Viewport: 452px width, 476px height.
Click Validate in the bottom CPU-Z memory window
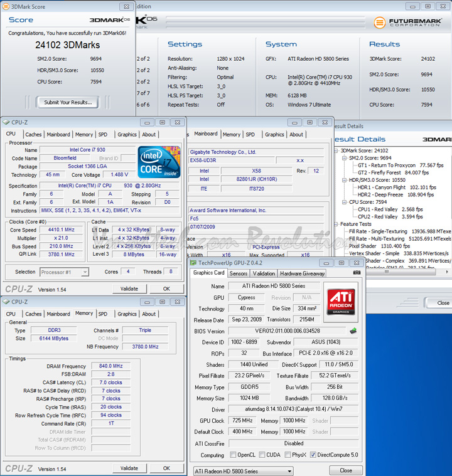click(129, 468)
